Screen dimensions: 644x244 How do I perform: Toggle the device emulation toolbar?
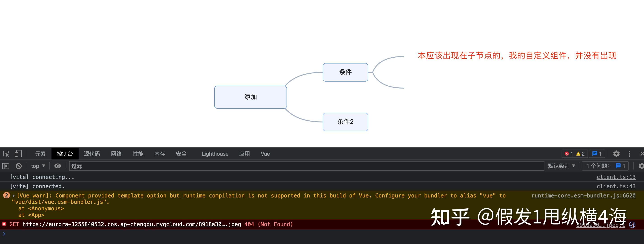tap(18, 154)
